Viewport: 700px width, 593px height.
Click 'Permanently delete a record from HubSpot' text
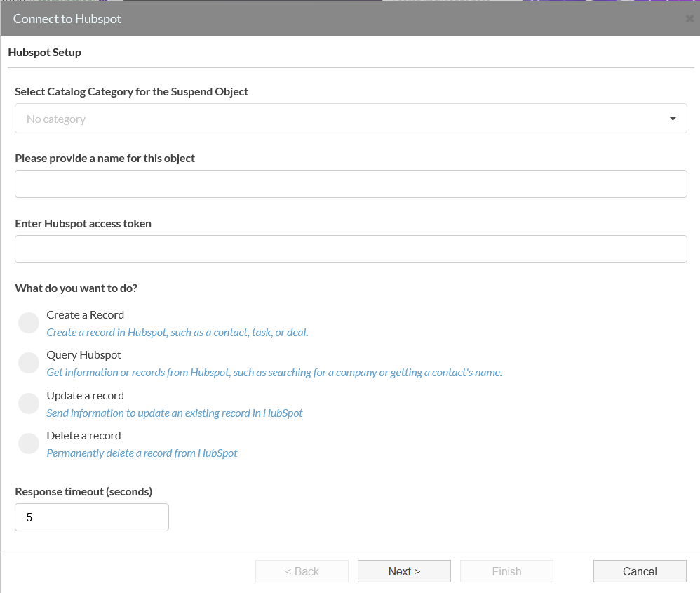[142, 453]
